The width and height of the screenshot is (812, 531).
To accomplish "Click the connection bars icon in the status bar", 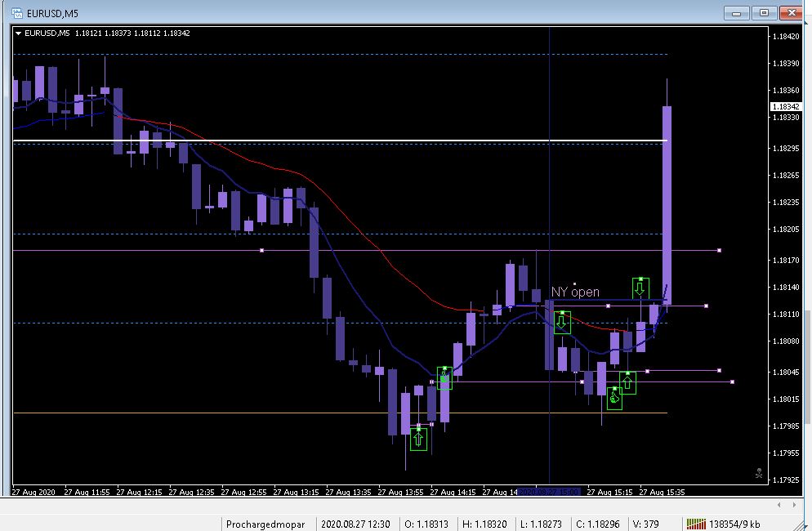I will [696, 524].
